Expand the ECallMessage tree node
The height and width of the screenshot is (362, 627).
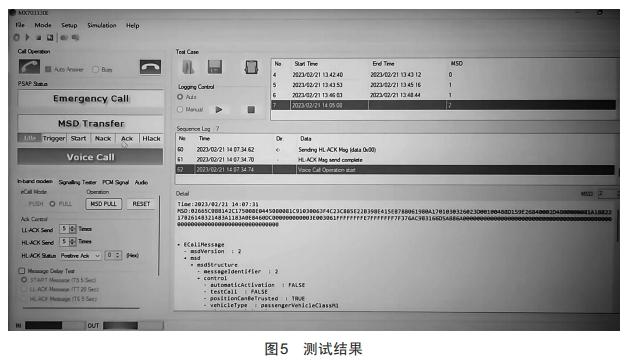[179, 244]
